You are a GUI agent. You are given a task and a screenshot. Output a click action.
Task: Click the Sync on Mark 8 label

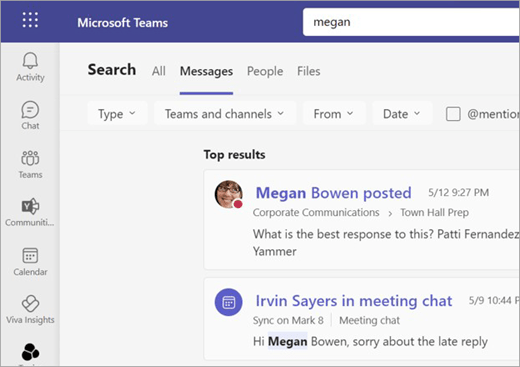click(x=288, y=320)
